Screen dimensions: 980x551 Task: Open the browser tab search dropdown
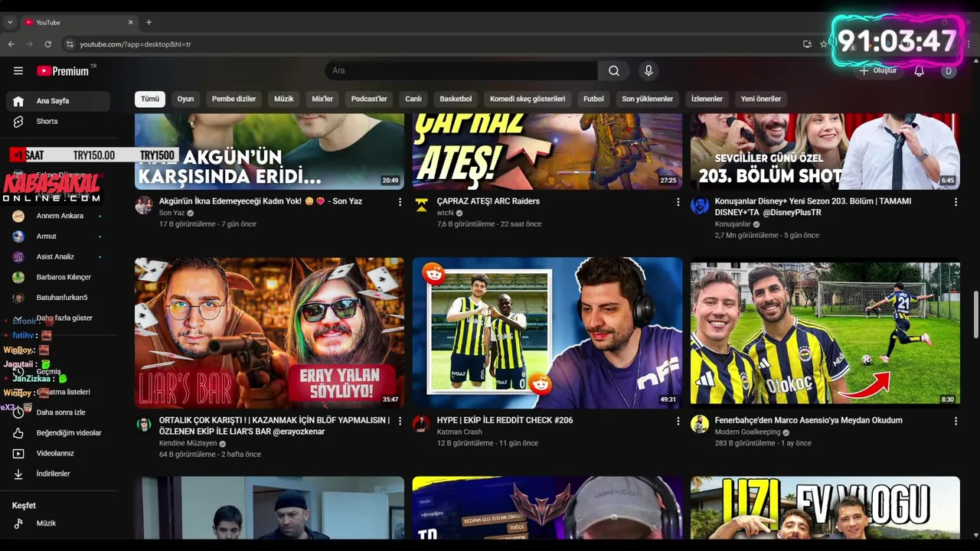click(x=10, y=22)
